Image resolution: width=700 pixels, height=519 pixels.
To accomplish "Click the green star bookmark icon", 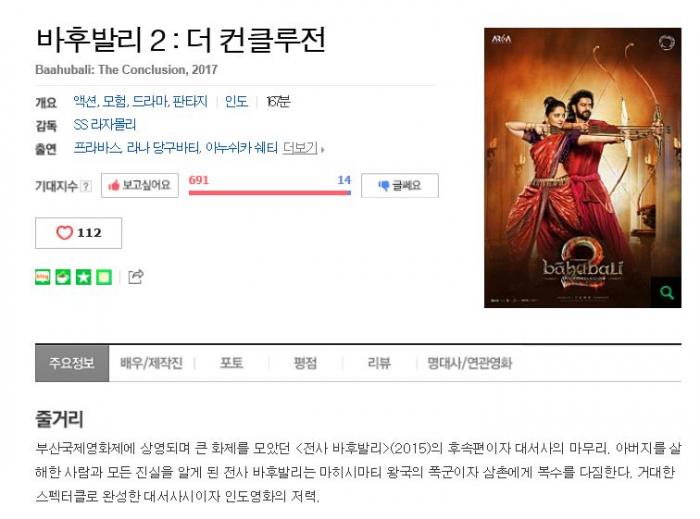I will point(83,277).
